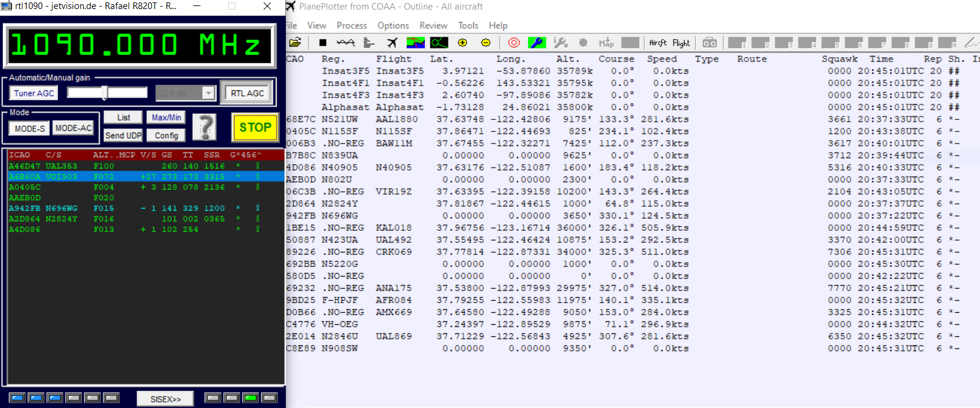This screenshot has height=408, width=980.
Task: Open the green and blue chart map view
Action: click(x=415, y=43)
